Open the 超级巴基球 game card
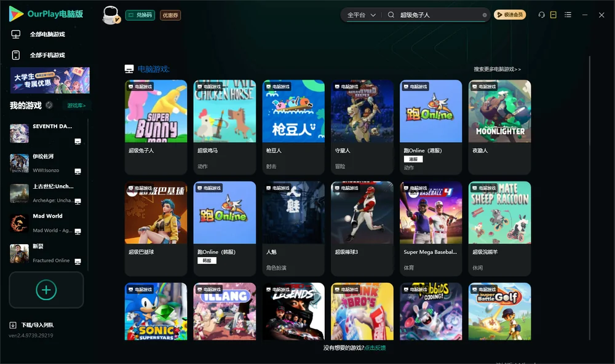 156,229
